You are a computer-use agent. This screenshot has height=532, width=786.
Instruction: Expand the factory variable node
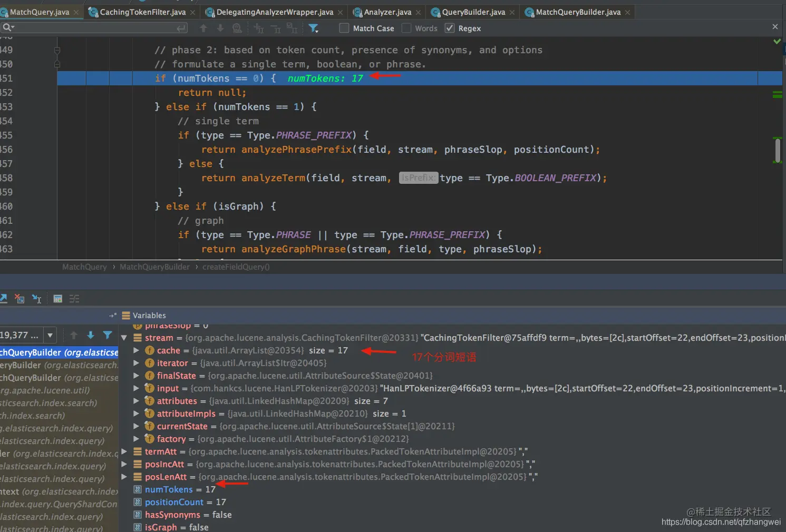point(136,439)
